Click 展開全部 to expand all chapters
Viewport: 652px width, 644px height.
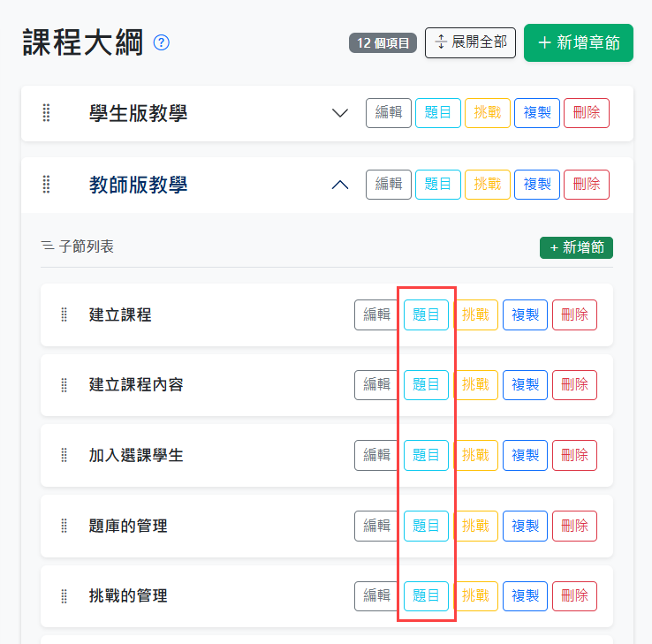click(x=470, y=42)
